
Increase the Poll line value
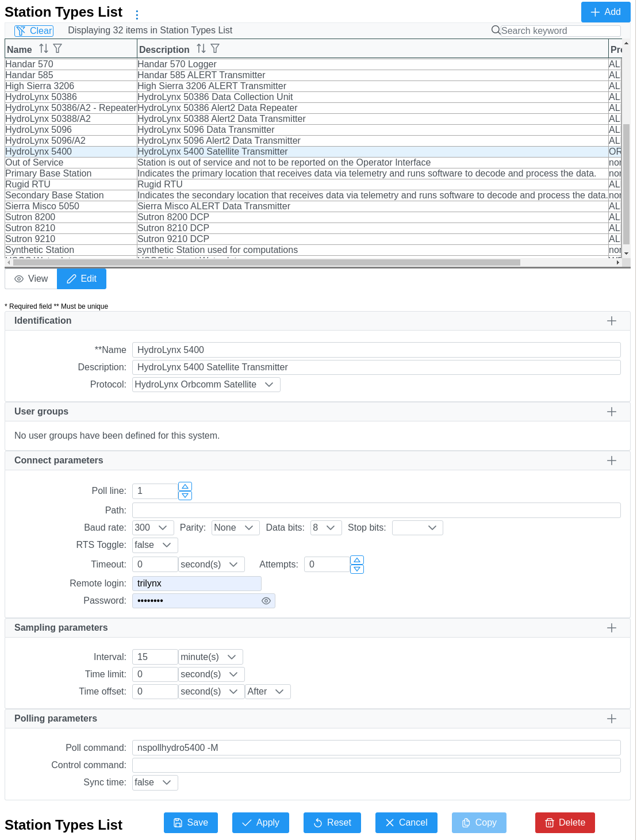click(185, 486)
